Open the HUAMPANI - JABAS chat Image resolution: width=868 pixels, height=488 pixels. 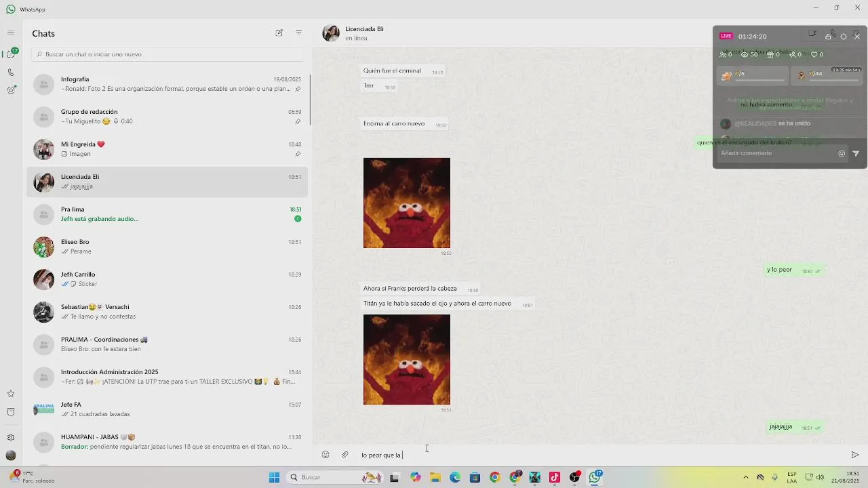[x=167, y=442]
